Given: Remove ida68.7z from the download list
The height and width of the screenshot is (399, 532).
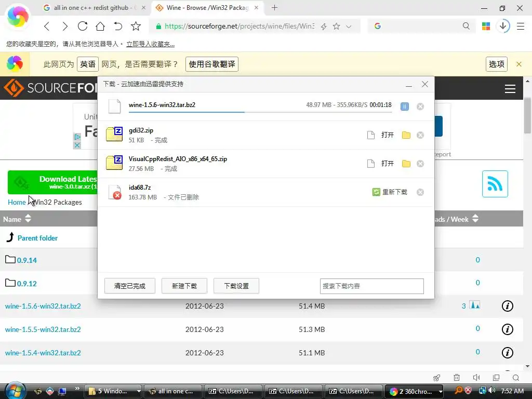Looking at the screenshot, I should pyautogui.click(x=420, y=192).
